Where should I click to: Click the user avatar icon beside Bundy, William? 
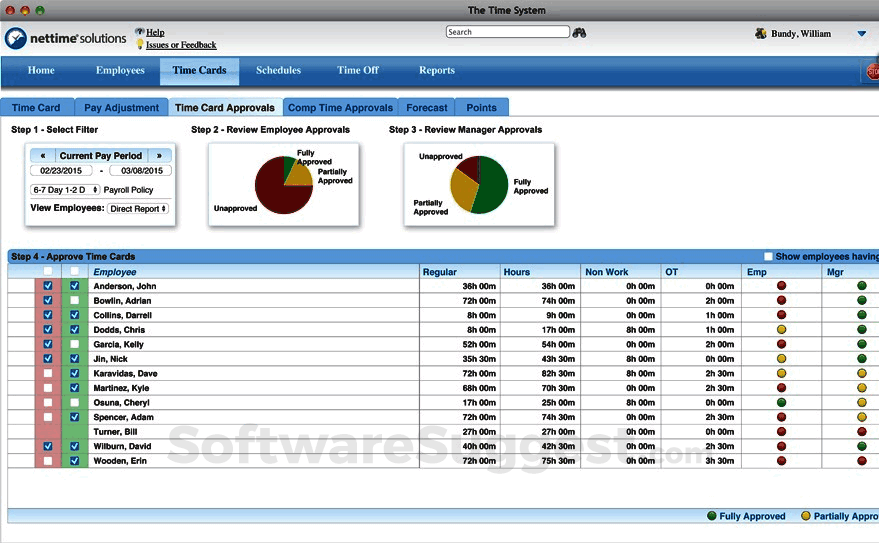tap(761, 34)
